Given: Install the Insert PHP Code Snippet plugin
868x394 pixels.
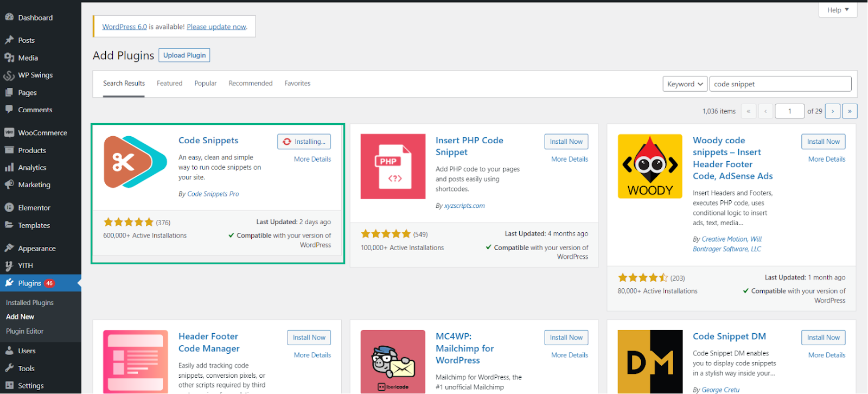Looking at the screenshot, I should [566, 142].
